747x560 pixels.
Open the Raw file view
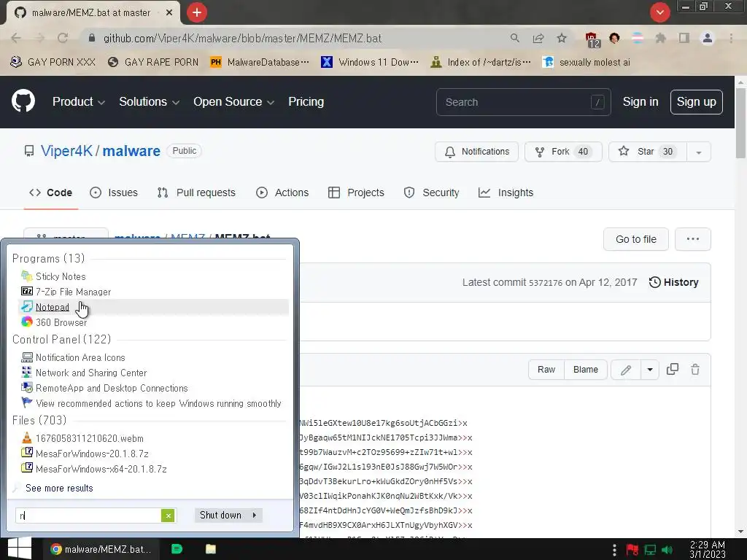click(x=546, y=370)
